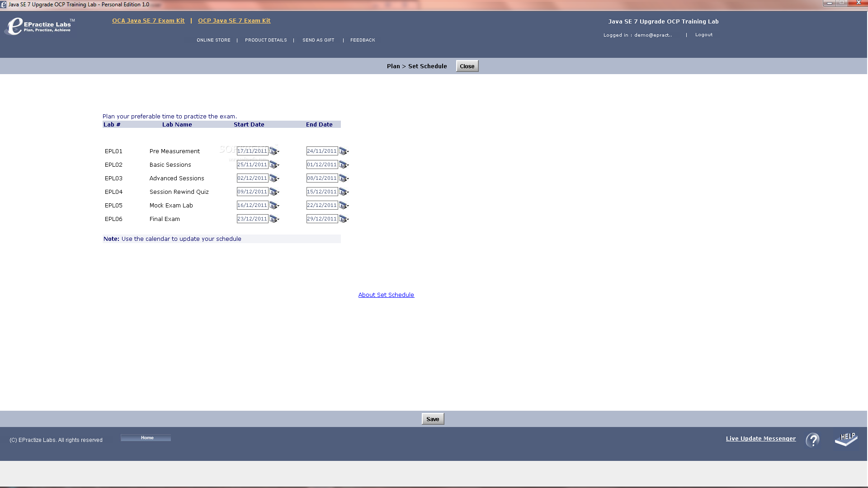Image resolution: width=868 pixels, height=488 pixels.
Task: Select the EPL06 lab number
Action: click(113, 219)
